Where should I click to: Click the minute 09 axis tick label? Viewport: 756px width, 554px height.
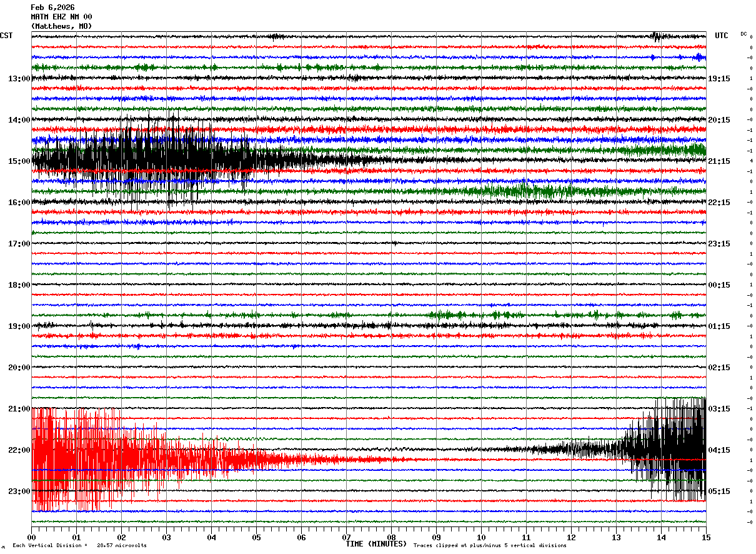point(436,538)
